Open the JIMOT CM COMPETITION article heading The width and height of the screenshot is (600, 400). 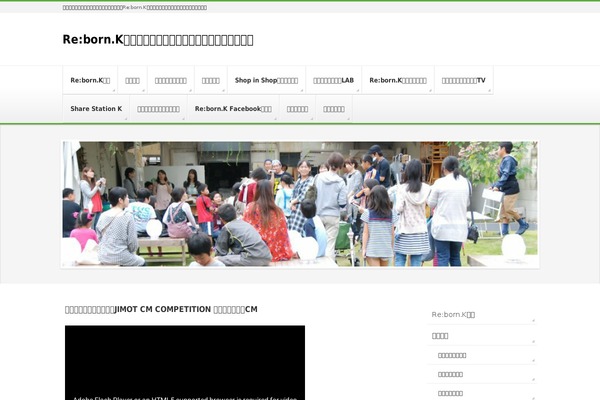(x=161, y=309)
